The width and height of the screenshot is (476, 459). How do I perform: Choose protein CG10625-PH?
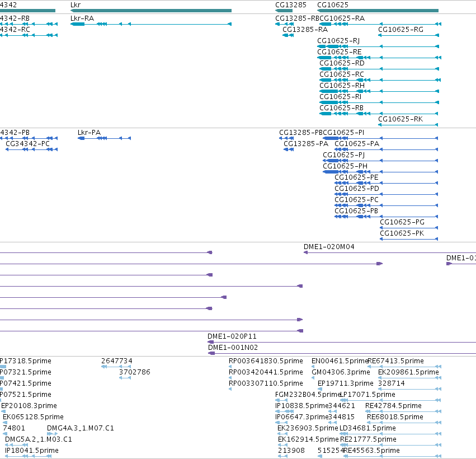click(x=380, y=172)
